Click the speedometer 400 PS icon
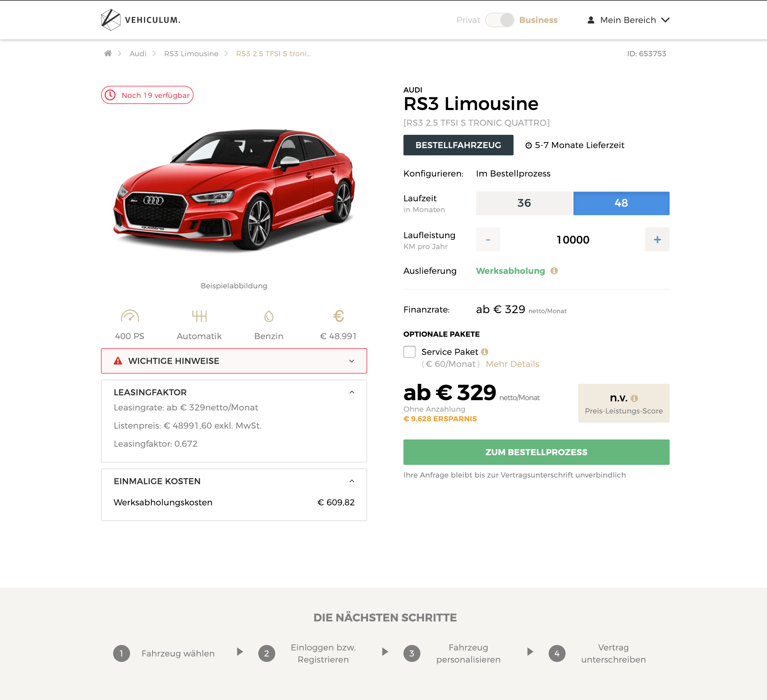The image size is (767, 700). pos(130,316)
